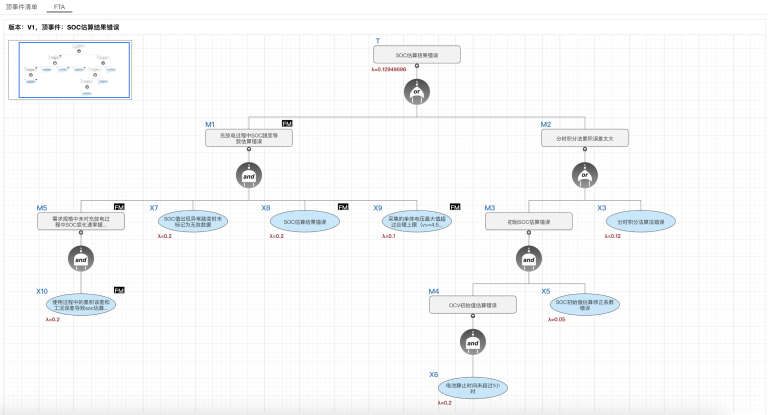This screenshot has height=415, width=768.
Task: Switch to the 顶事件清单 tab
Action: click(22, 6)
